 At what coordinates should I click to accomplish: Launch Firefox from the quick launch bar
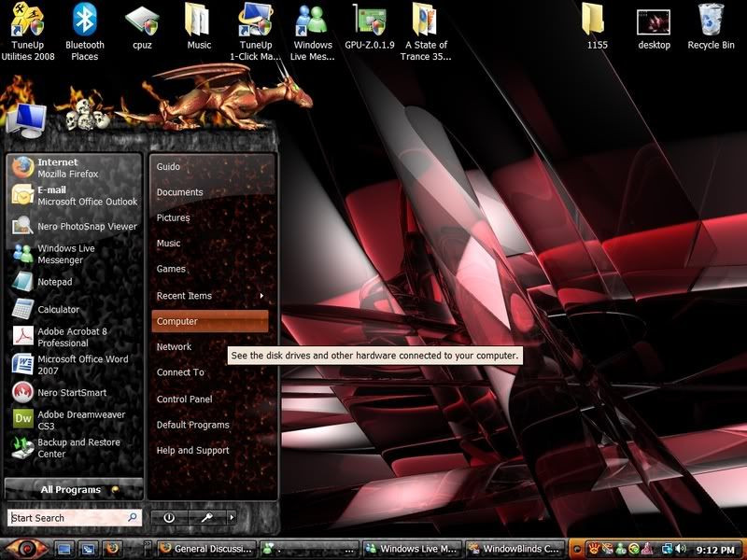[x=112, y=549]
